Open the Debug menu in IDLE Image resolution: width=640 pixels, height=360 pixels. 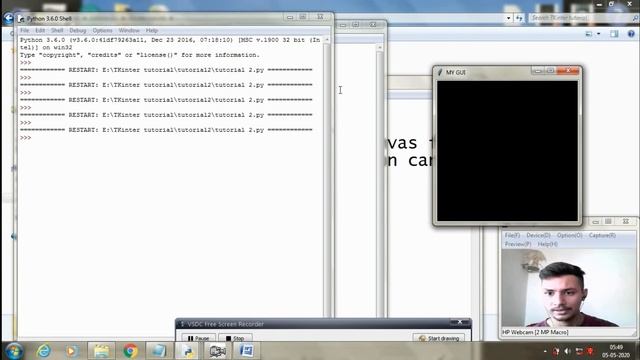[x=78, y=31]
